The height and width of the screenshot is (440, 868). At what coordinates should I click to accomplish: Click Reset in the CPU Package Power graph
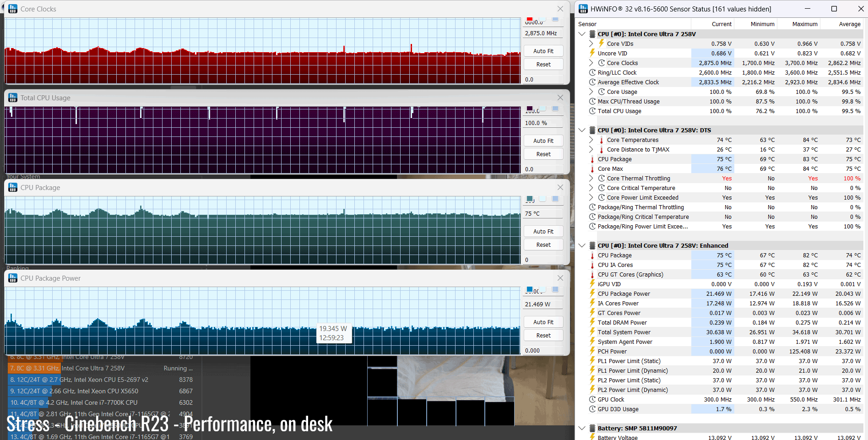(543, 335)
